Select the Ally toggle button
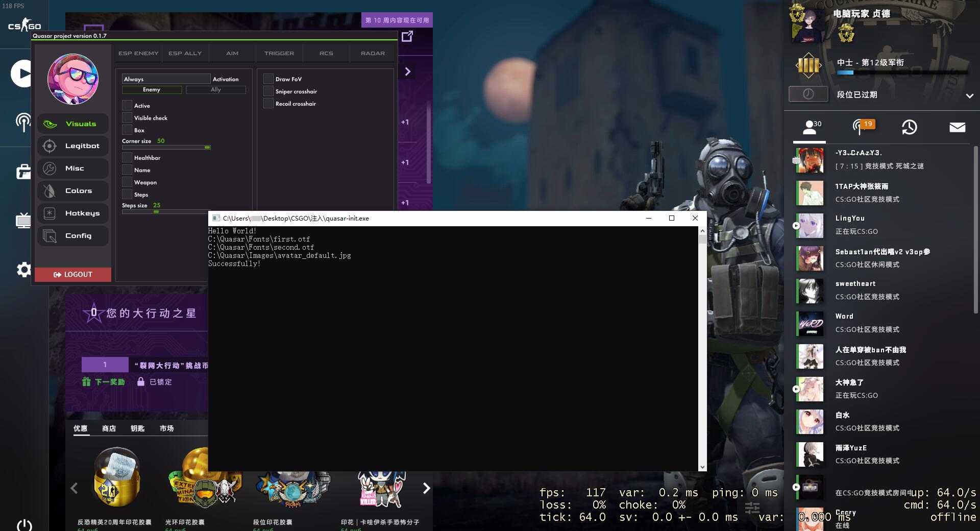The image size is (980, 531). tap(216, 90)
